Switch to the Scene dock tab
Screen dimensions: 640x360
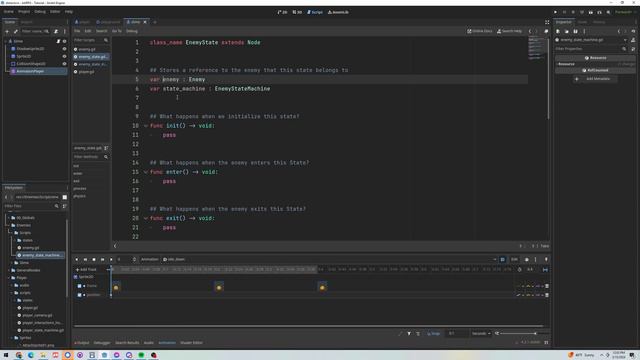(10, 22)
